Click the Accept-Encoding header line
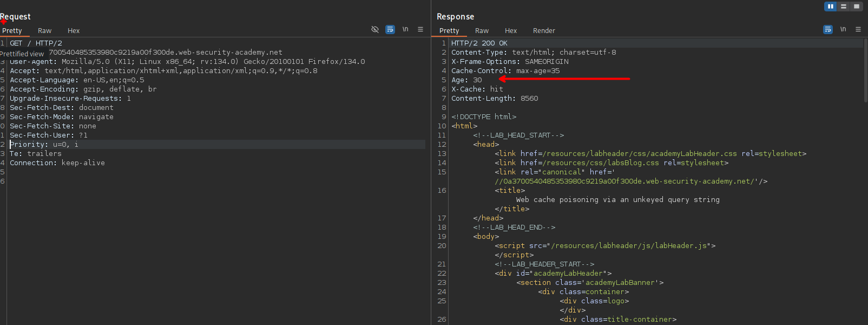The image size is (868, 325). [83, 89]
